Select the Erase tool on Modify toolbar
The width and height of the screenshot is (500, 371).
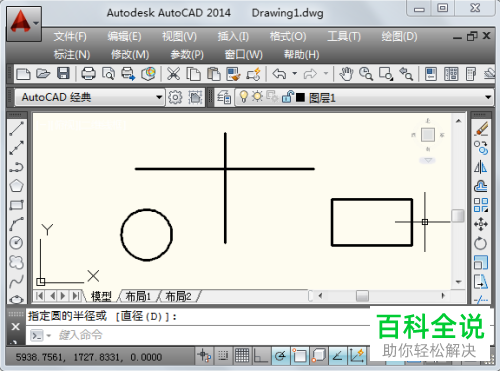point(481,128)
